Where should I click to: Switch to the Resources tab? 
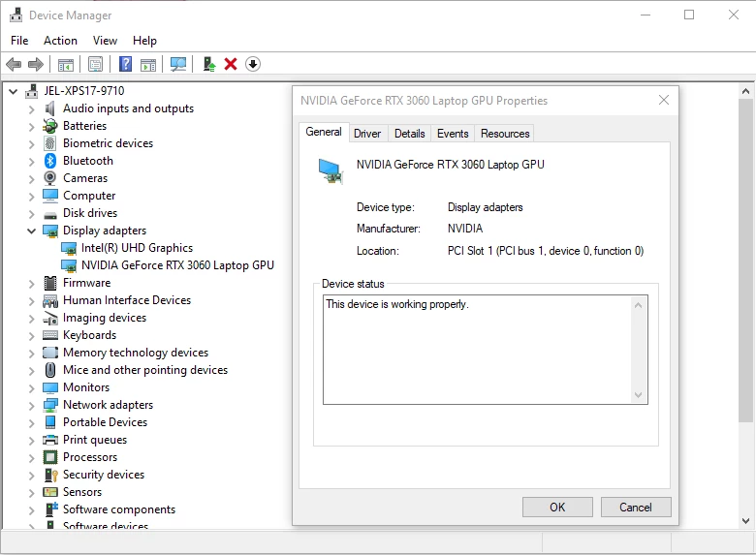click(x=505, y=134)
